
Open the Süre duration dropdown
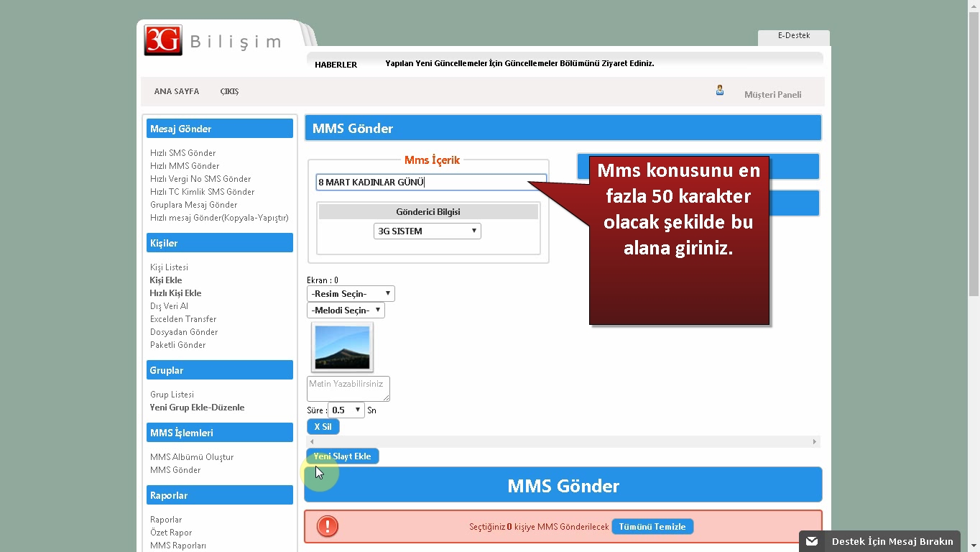(346, 410)
